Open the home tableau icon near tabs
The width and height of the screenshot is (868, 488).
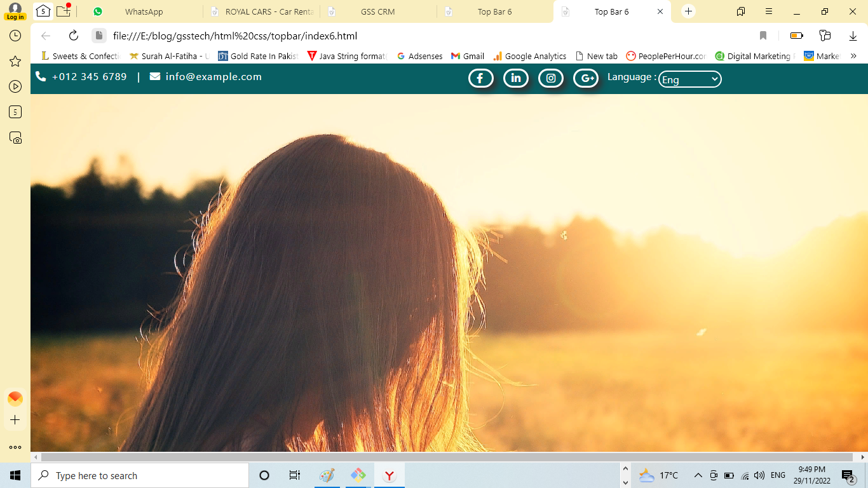tap(43, 11)
